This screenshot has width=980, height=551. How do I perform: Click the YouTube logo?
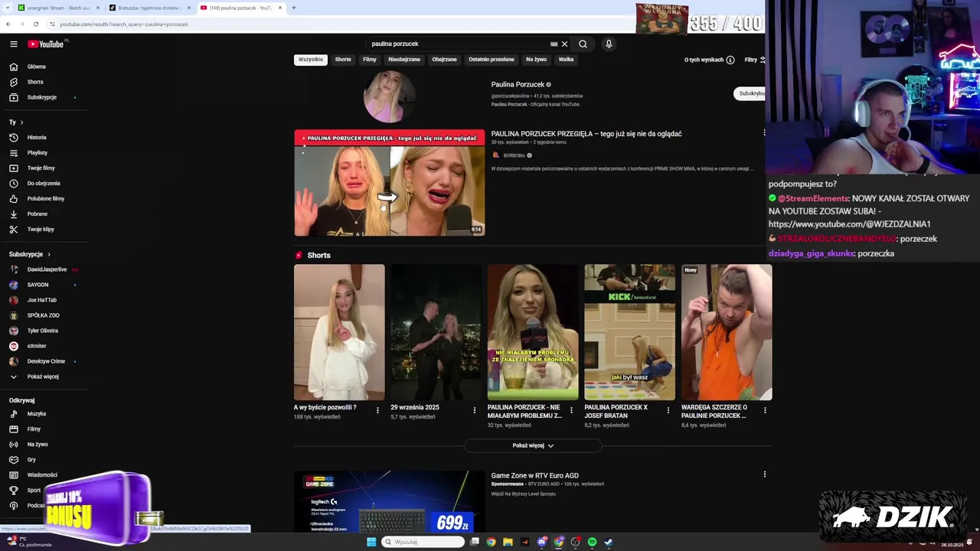[x=46, y=44]
